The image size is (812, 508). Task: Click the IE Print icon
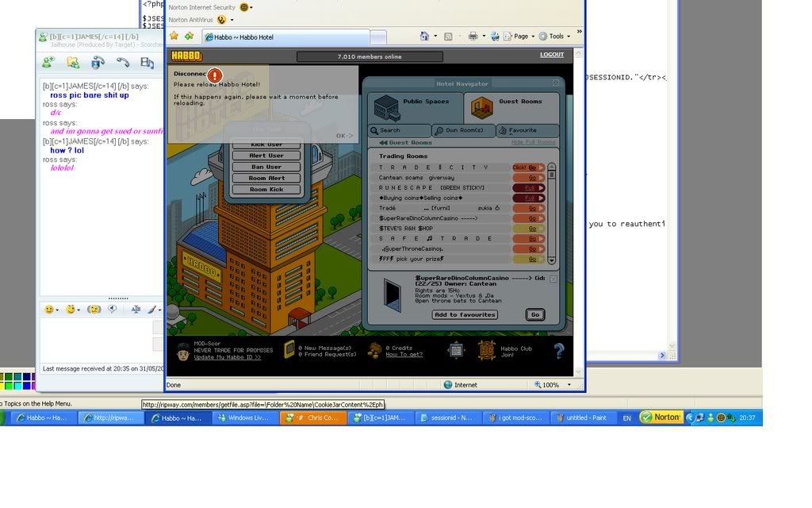coord(473,37)
